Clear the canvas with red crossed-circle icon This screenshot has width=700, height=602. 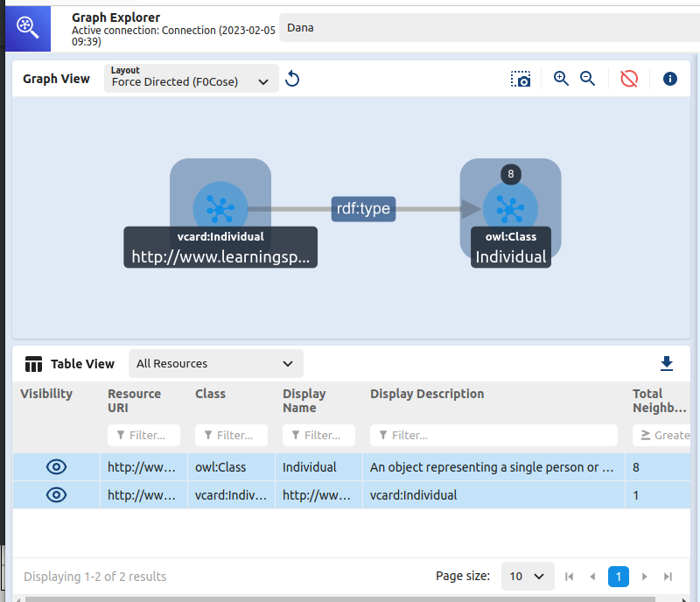[629, 79]
